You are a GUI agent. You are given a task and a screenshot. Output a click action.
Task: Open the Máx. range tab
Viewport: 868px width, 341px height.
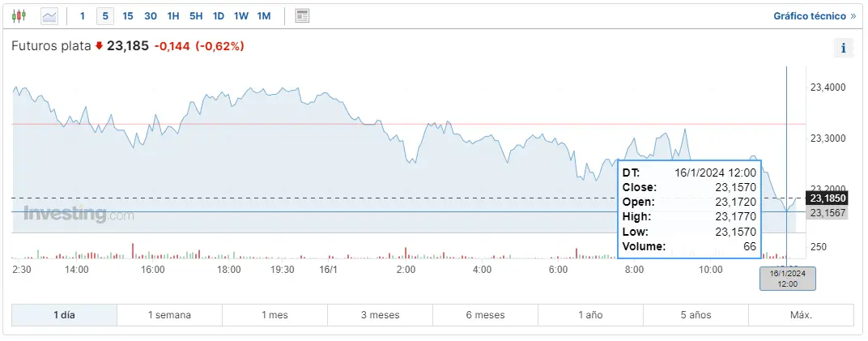(x=800, y=315)
